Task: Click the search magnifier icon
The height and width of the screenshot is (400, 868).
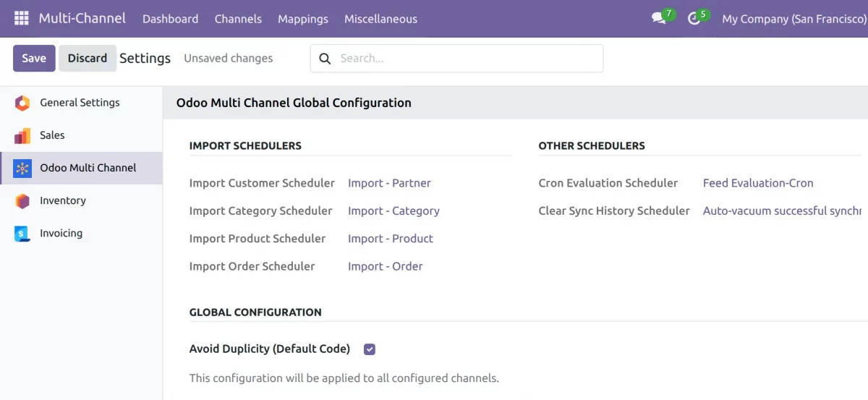Action: pyautogui.click(x=325, y=59)
